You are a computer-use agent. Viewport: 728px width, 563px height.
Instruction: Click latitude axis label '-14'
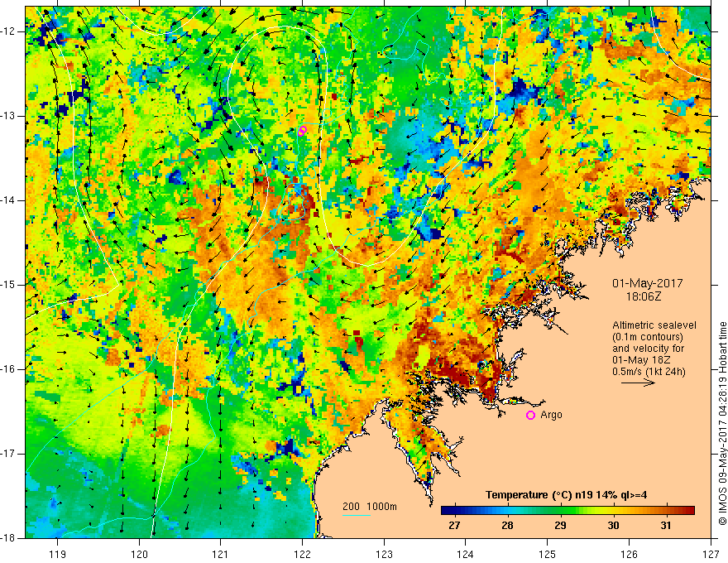[x=9, y=200]
